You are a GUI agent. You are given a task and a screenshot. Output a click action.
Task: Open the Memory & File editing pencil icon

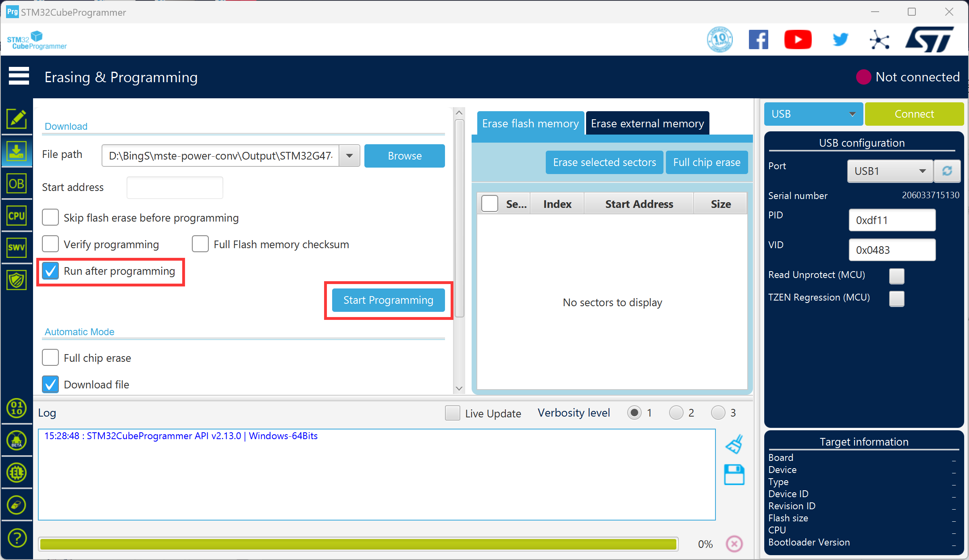pyautogui.click(x=17, y=119)
